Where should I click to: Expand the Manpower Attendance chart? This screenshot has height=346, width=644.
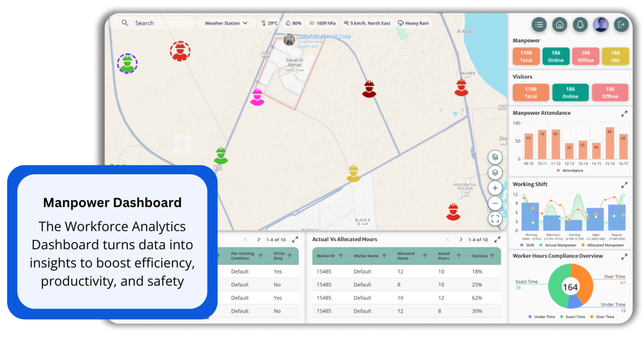624,114
